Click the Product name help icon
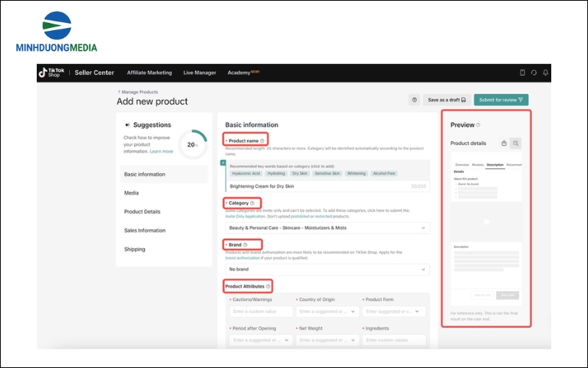The width and height of the screenshot is (588, 368). click(x=262, y=141)
